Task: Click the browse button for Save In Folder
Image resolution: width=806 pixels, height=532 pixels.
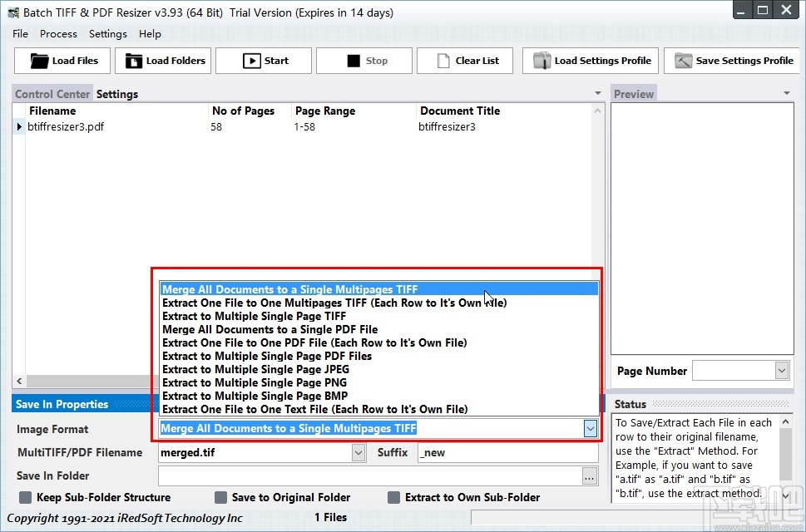Action: pyautogui.click(x=588, y=475)
